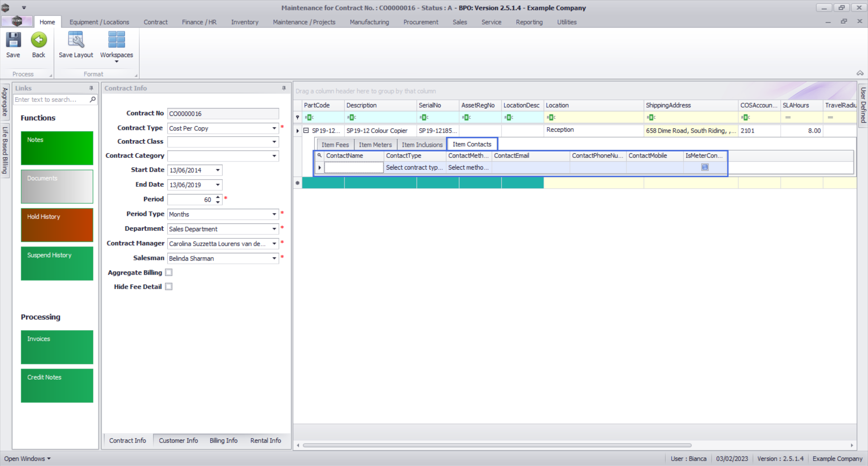Open the Workspaces icon menu

(116, 45)
